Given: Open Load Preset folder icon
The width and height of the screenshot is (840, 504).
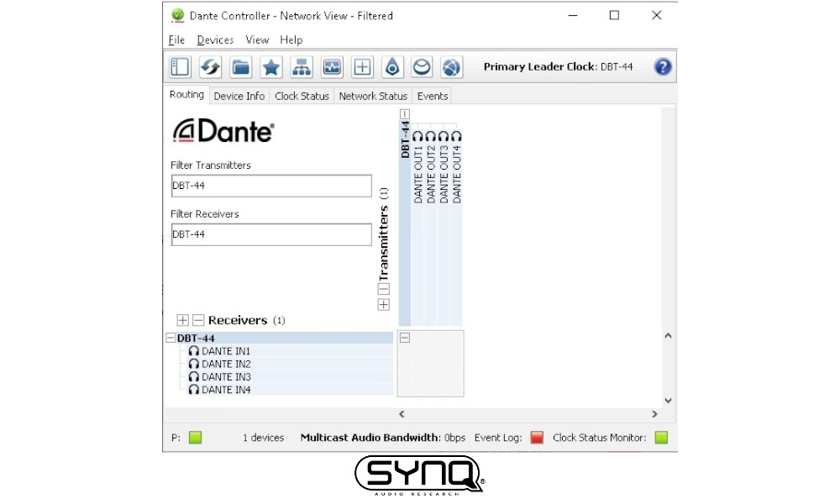Looking at the screenshot, I should [240, 67].
